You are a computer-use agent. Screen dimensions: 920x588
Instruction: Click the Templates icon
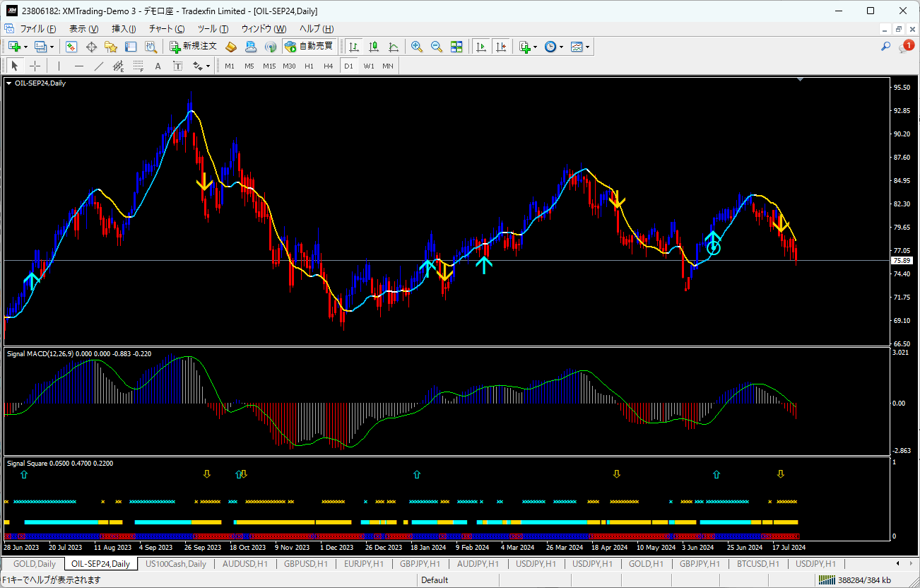(577, 47)
